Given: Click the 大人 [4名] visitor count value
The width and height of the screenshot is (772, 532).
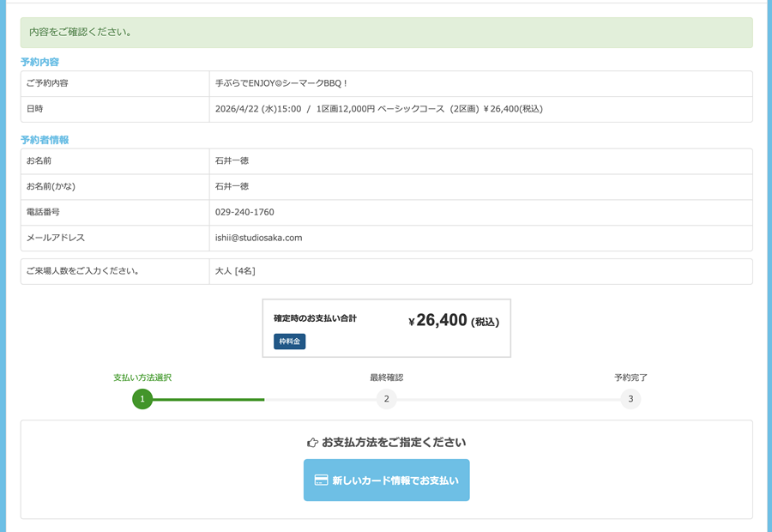Looking at the screenshot, I should [x=235, y=271].
